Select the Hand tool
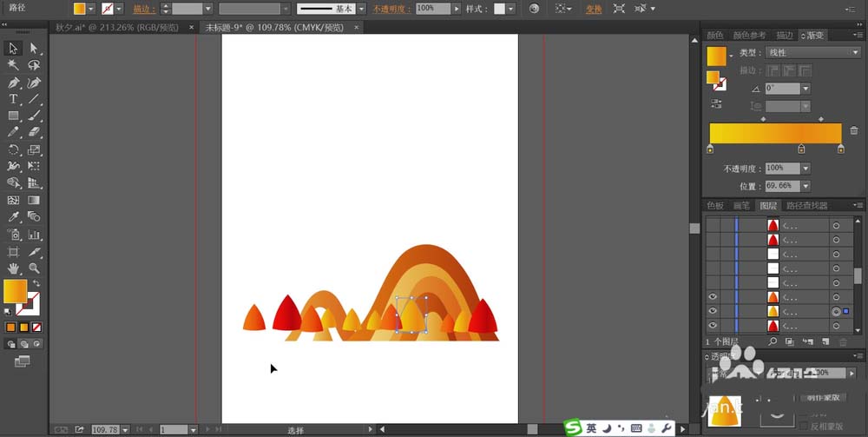Viewport: 868px width, 437px height. point(13,268)
